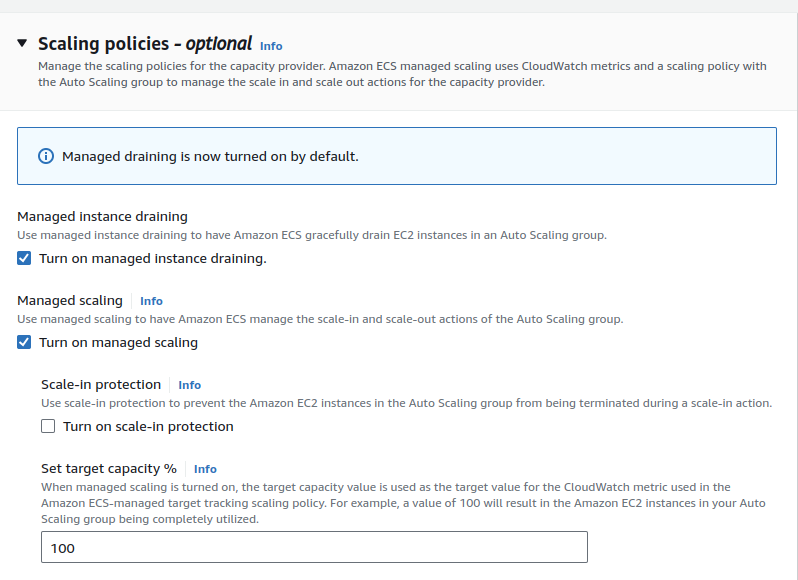Click the Scaling policies description paragraph
Screen dimensions: 798x580
tap(400, 74)
